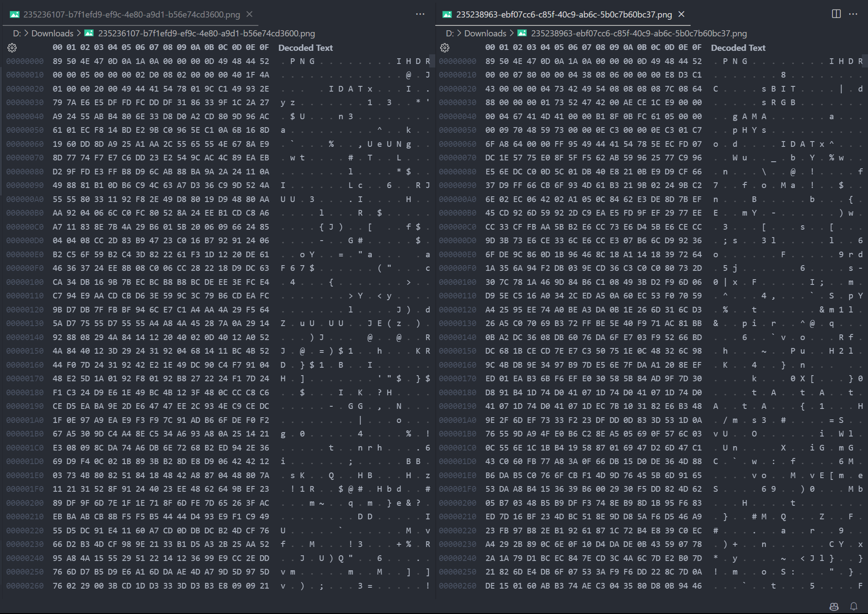Close the 235236107-b7f1efd9 PNG tab
This screenshot has width=868, height=614.
click(x=249, y=14)
